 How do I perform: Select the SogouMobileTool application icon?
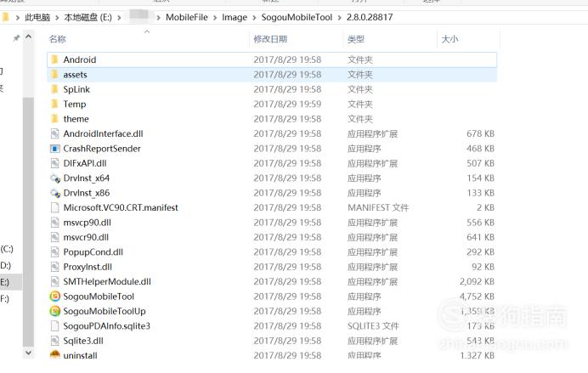(54, 297)
